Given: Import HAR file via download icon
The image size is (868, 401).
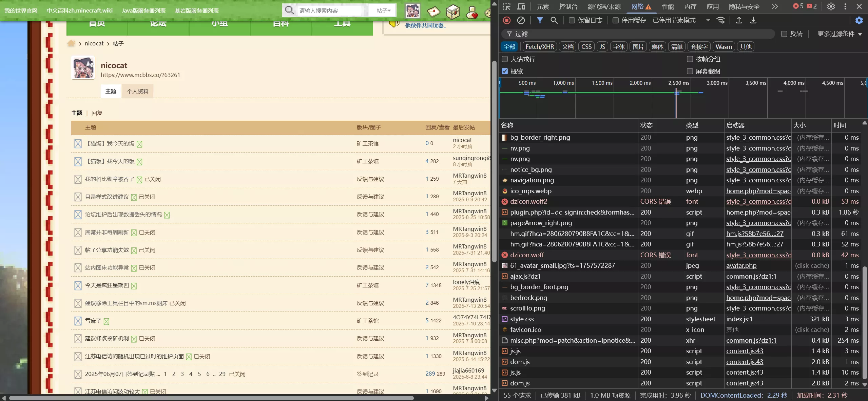Looking at the screenshot, I should (753, 20).
